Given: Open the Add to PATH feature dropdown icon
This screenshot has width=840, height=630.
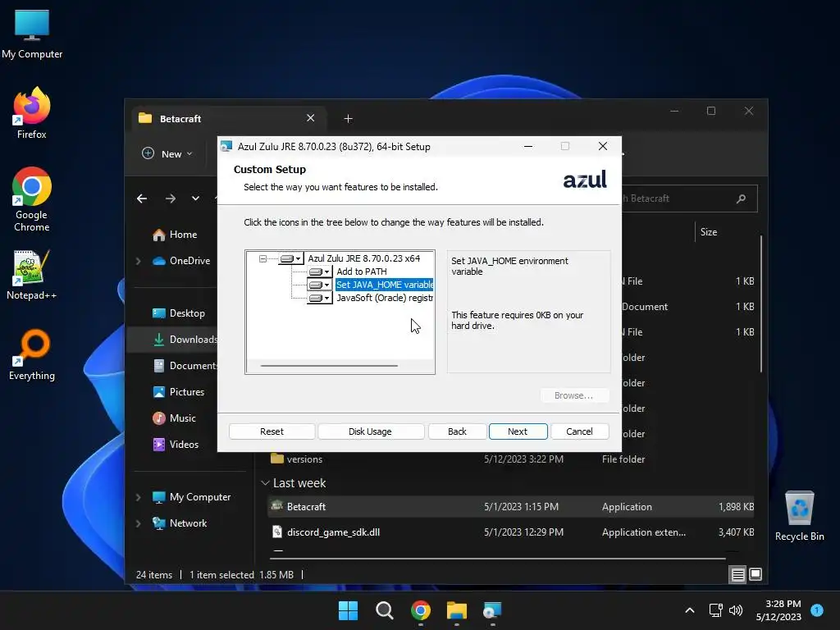Looking at the screenshot, I should [319, 272].
